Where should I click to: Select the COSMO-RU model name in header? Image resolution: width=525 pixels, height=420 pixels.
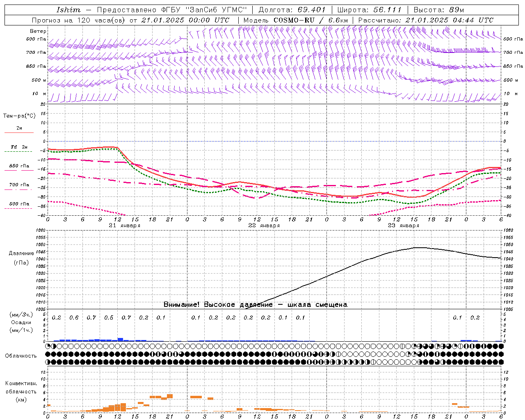point(294,20)
